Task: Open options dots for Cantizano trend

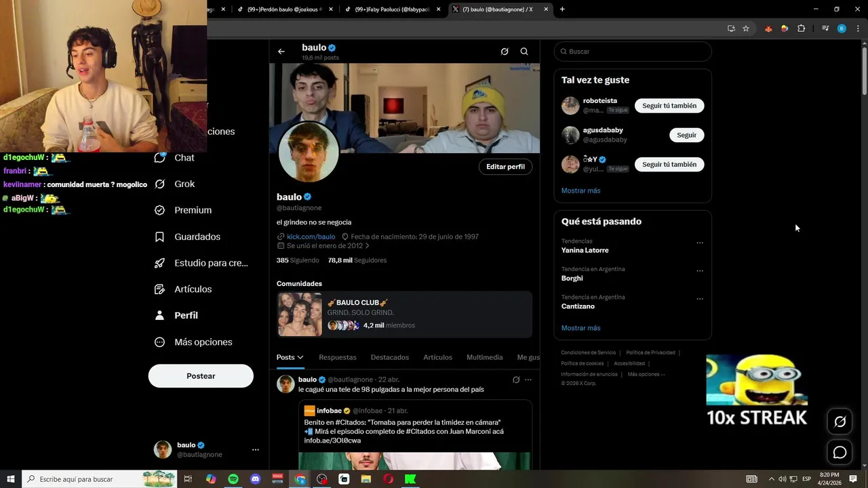Action: (700, 299)
